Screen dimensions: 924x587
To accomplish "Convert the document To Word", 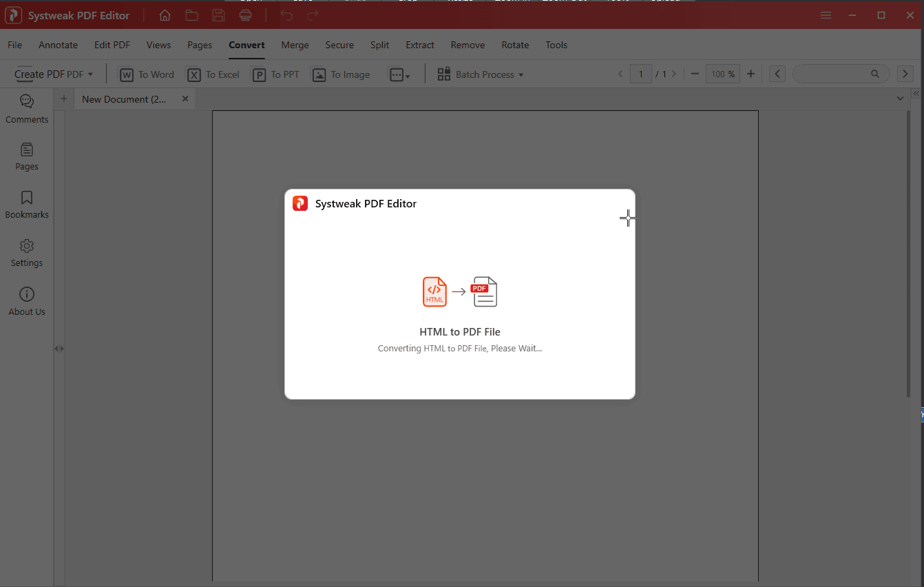I will pyautogui.click(x=147, y=74).
